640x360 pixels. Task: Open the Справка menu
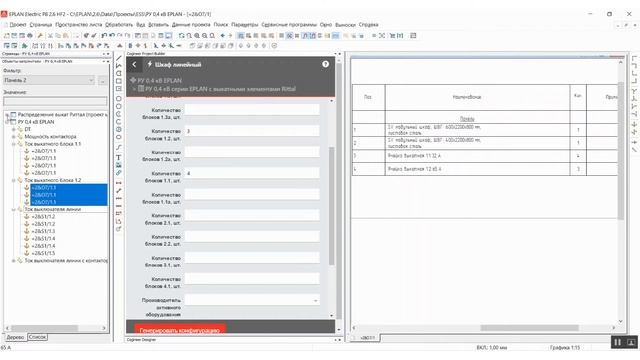(369, 25)
